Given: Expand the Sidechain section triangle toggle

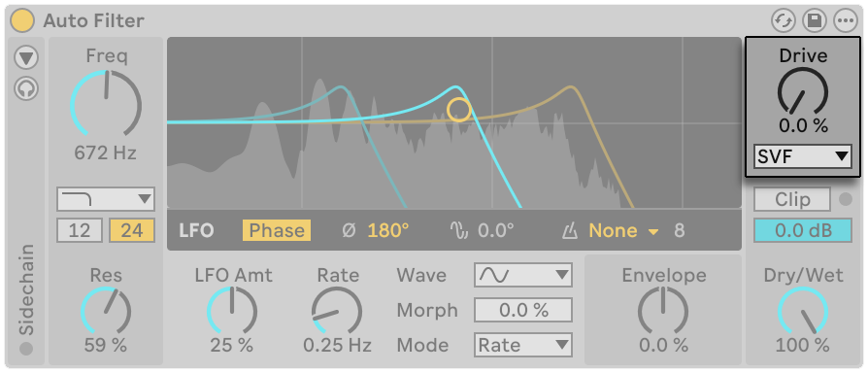Looking at the screenshot, I should [26, 57].
